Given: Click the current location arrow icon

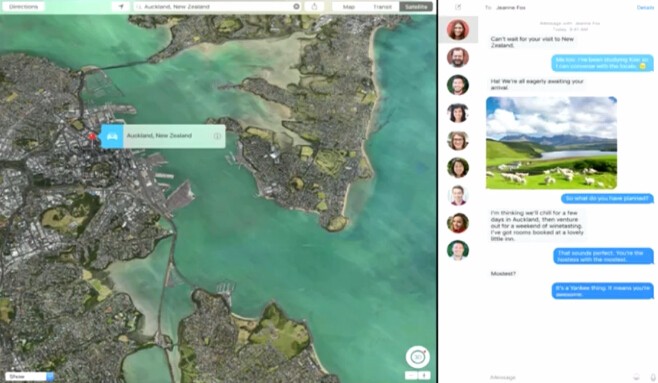Looking at the screenshot, I should tap(121, 7).
